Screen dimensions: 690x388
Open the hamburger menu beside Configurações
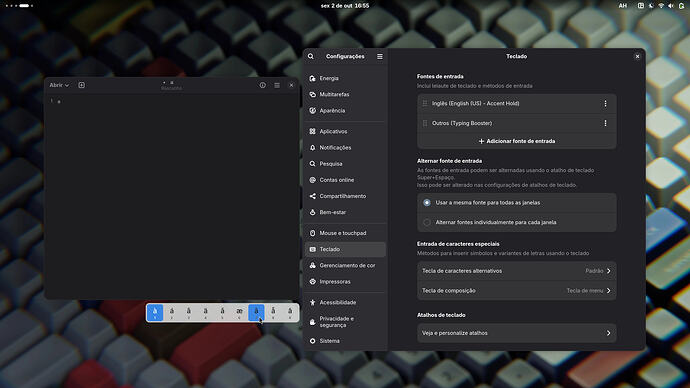(380, 56)
